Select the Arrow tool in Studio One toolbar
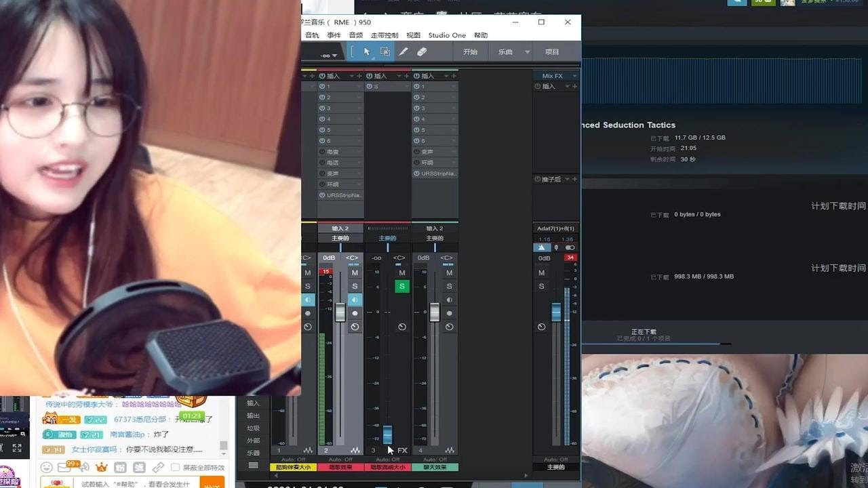Viewport: 868px width, 488px height. (367, 52)
